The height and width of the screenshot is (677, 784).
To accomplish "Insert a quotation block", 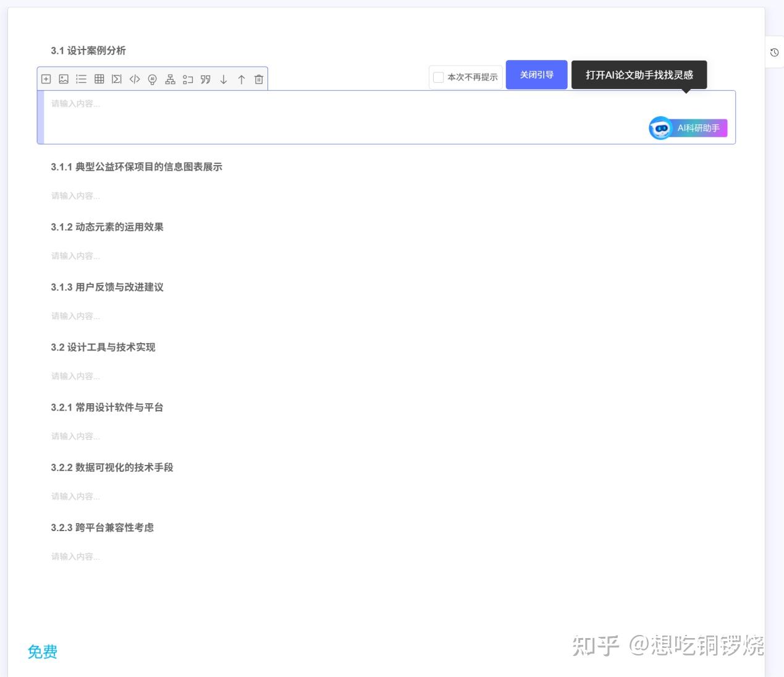I will [x=206, y=79].
